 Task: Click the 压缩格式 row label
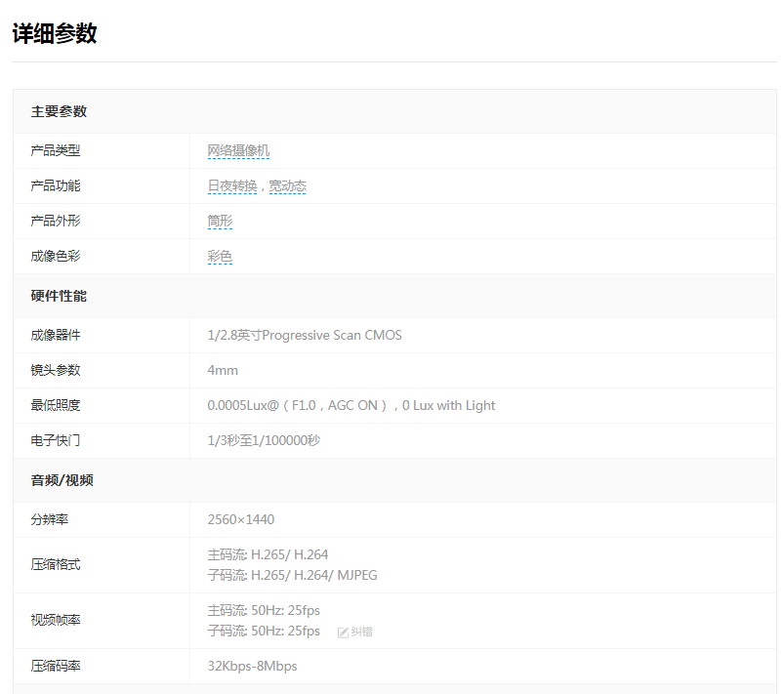56,565
